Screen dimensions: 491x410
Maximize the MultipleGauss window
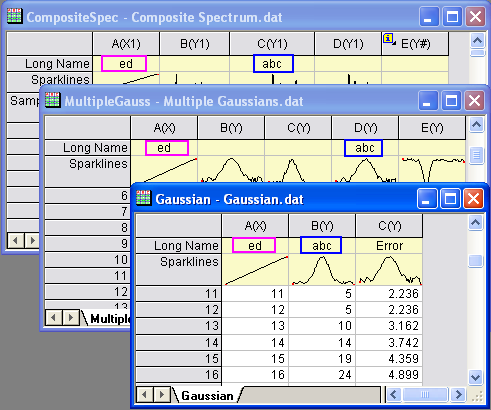451,101
